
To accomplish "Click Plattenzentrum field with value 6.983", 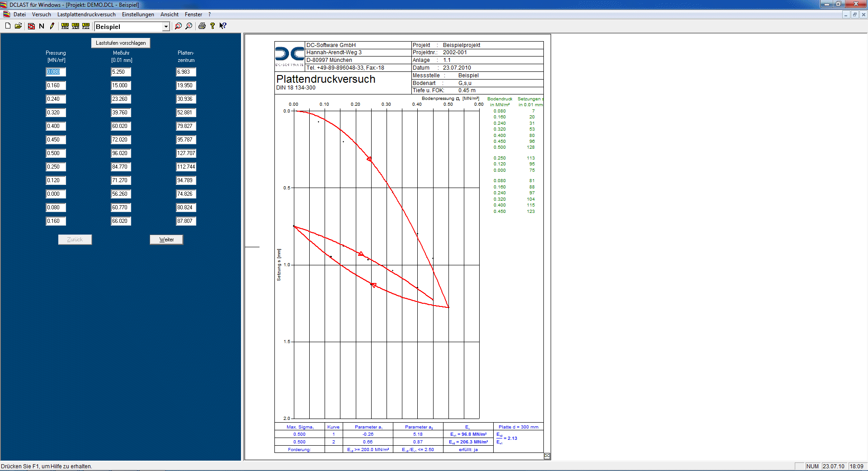I will pos(186,72).
